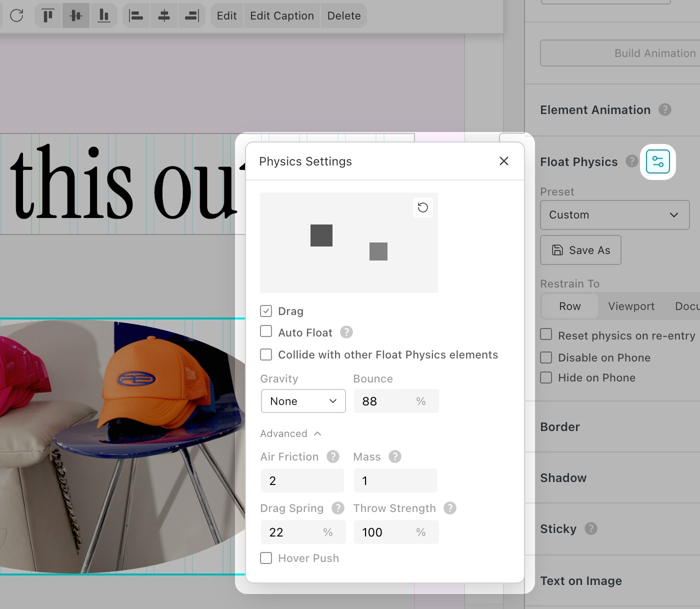Click Edit in the toolbar
Image resolution: width=700 pixels, height=609 pixels.
[226, 15]
